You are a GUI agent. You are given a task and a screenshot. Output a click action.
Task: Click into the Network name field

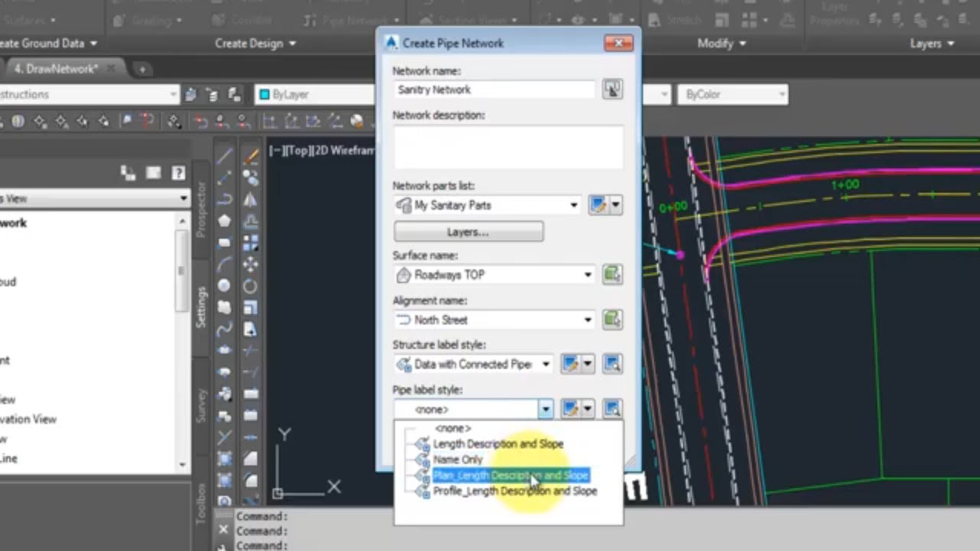(x=494, y=90)
